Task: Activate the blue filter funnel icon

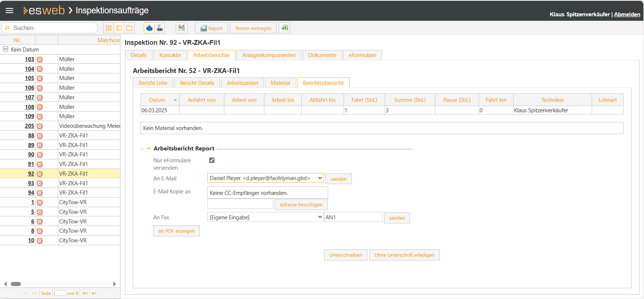Action: point(149,28)
